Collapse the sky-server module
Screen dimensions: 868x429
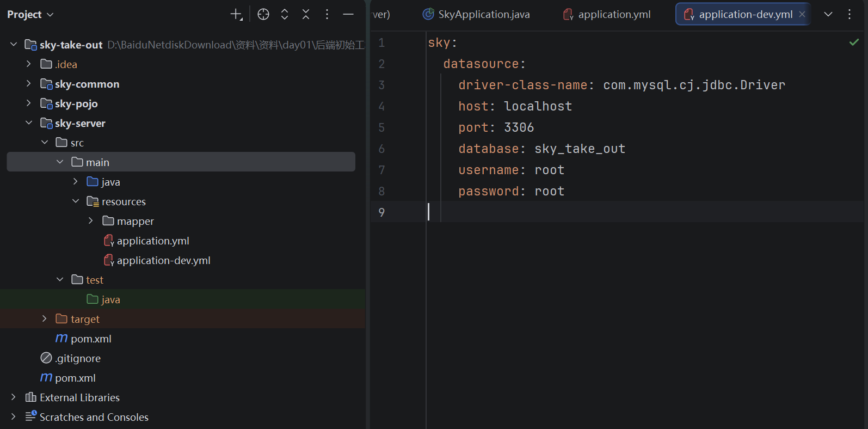[x=29, y=122]
